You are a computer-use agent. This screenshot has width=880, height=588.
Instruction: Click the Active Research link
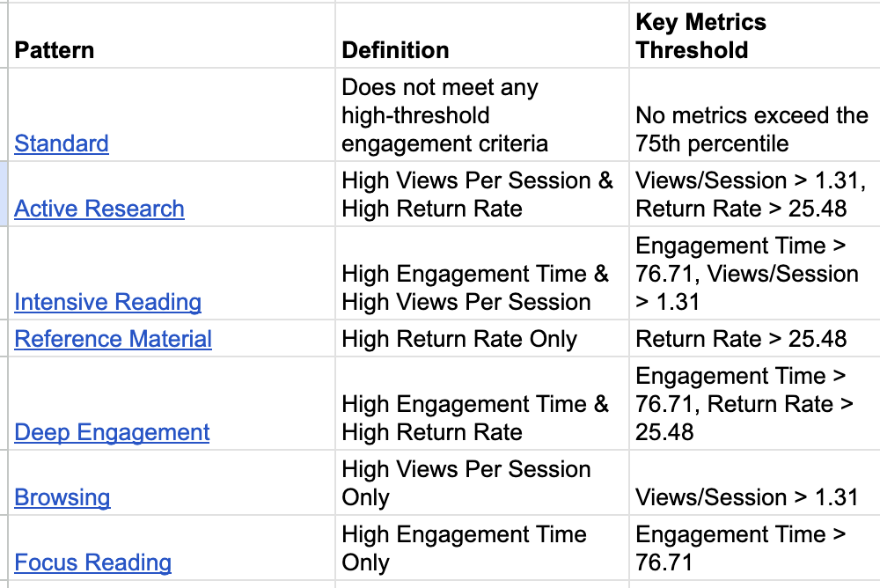click(99, 209)
